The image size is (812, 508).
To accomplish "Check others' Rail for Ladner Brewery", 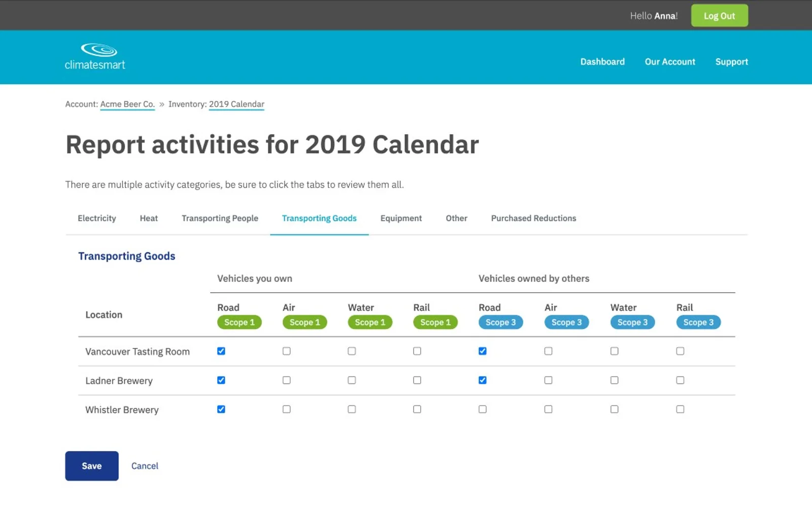I will (x=681, y=380).
